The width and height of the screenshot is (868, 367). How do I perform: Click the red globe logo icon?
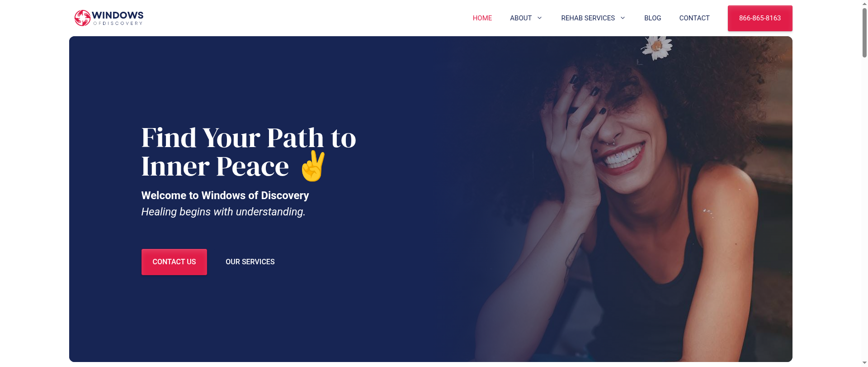pos(82,18)
